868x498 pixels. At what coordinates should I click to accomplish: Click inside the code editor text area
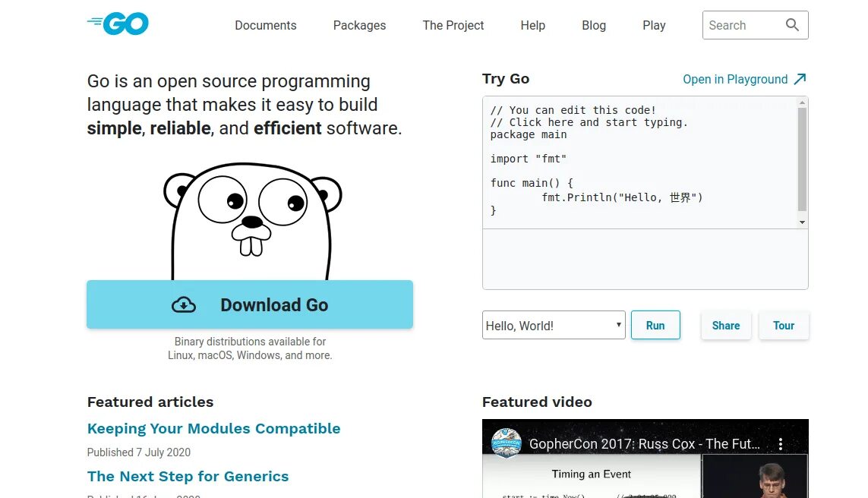pyautogui.click(x=639, y=162)
